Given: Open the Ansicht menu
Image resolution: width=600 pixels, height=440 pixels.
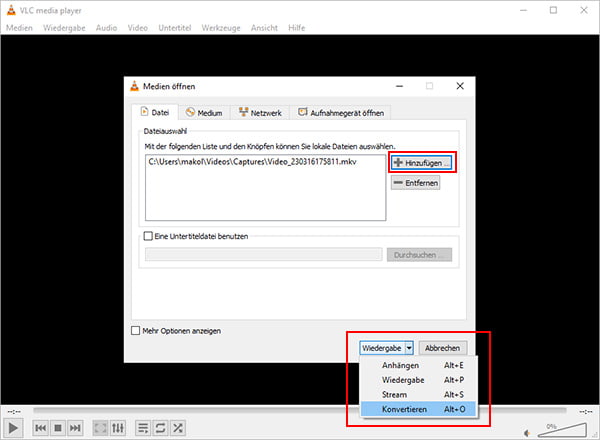Looking at the screenshot, I should pos(264,28).
